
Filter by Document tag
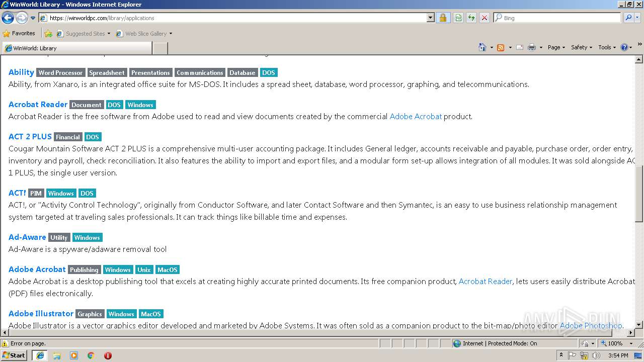point(87,105)
